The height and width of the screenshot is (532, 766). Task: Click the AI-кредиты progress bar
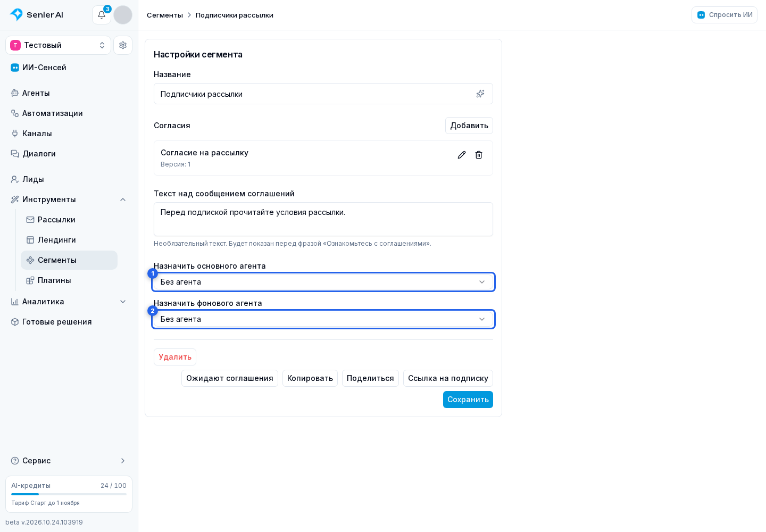(x=69, y=494)
